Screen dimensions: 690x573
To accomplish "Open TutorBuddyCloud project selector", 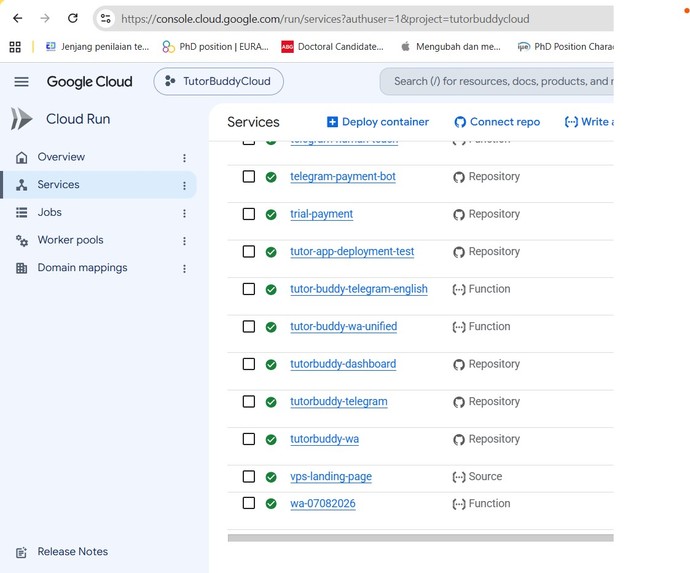I will click(218, 81).
